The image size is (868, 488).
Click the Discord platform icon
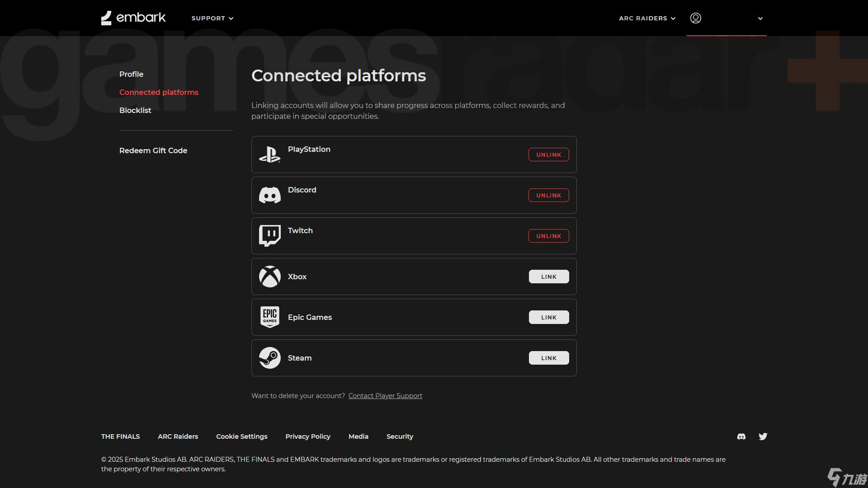[269, 195]
